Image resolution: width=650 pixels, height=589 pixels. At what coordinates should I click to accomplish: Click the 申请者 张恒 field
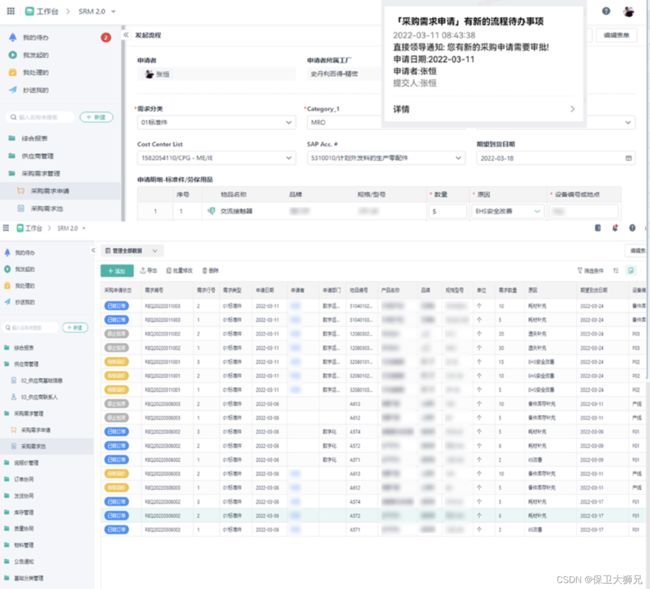216,74
